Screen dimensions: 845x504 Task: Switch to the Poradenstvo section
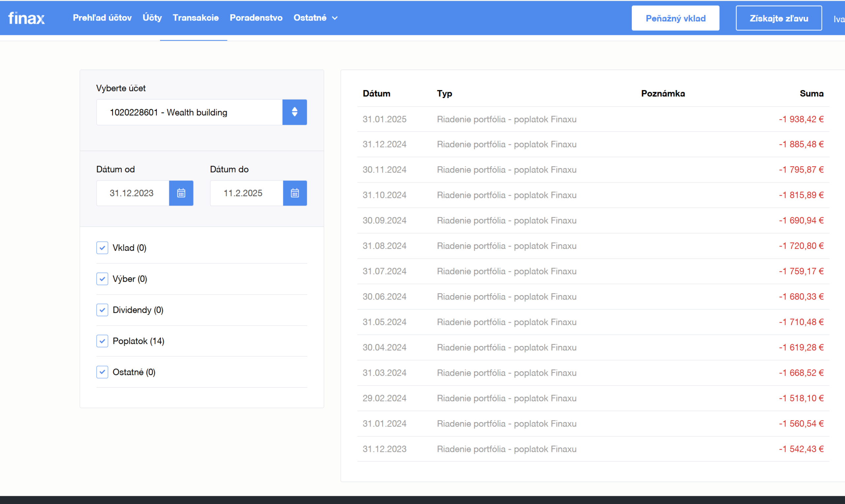pos(256,18)
